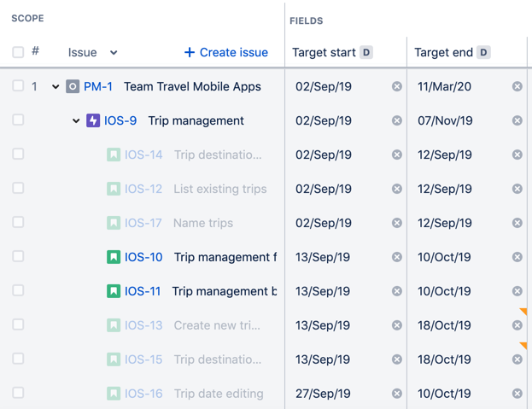Image resolution: width=532 pixels, height=409 pixels.
Task: Open the Issue hierarchy dropdown arrow
Action: 114,53
